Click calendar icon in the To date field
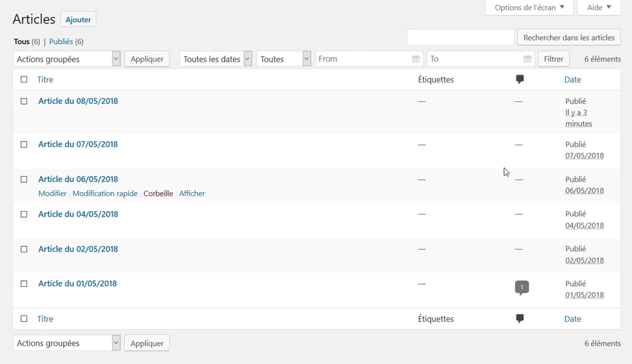The image size is (632, 364). coord(527,60)
